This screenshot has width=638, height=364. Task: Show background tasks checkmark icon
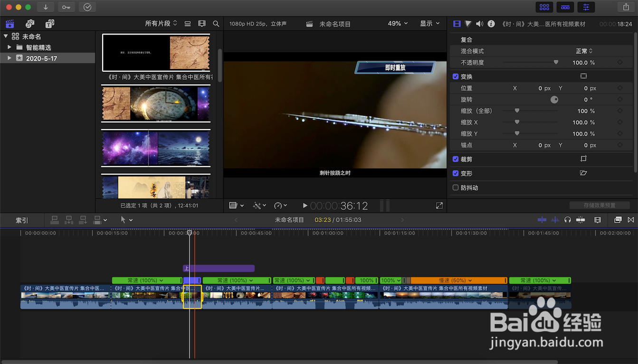pyautogui.click(x=87, y=7)
